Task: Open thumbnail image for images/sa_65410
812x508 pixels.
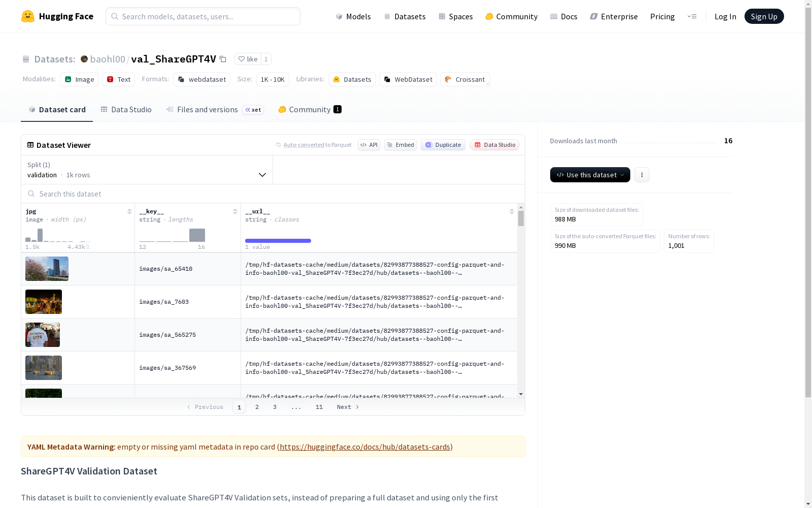Action: (x=47, y=269)
